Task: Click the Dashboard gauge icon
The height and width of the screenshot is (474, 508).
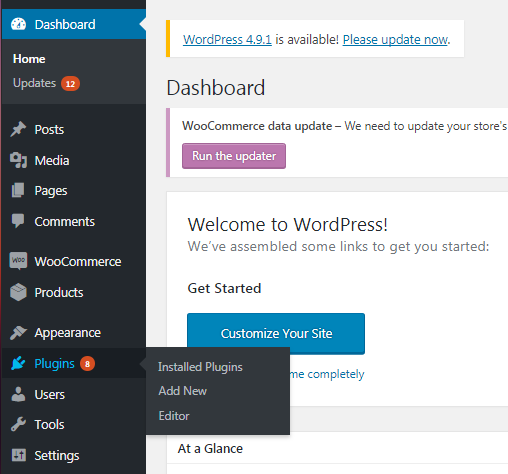Action: pos(18,24)
